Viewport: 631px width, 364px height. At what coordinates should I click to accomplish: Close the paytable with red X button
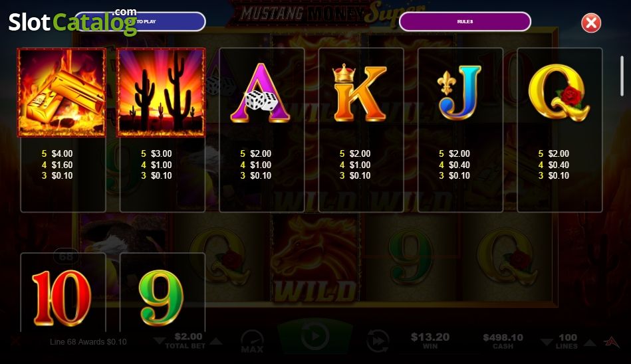coord(590,23)
